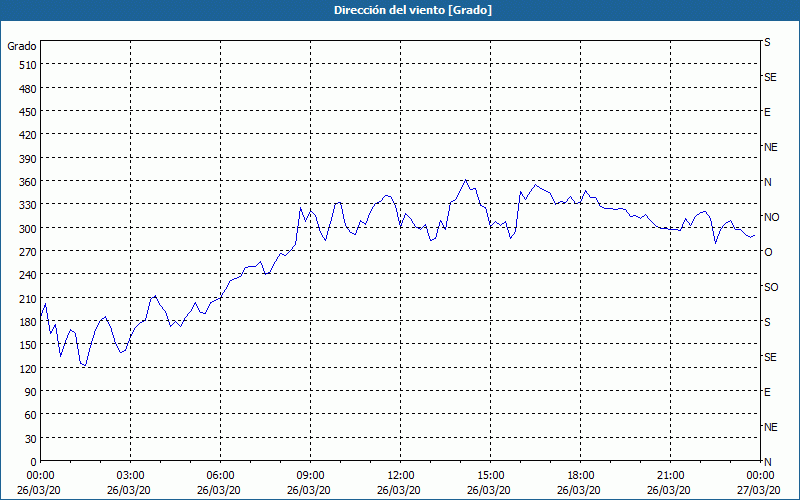
Task: Click the 450 degree axis label
Action: pos(29,112)
